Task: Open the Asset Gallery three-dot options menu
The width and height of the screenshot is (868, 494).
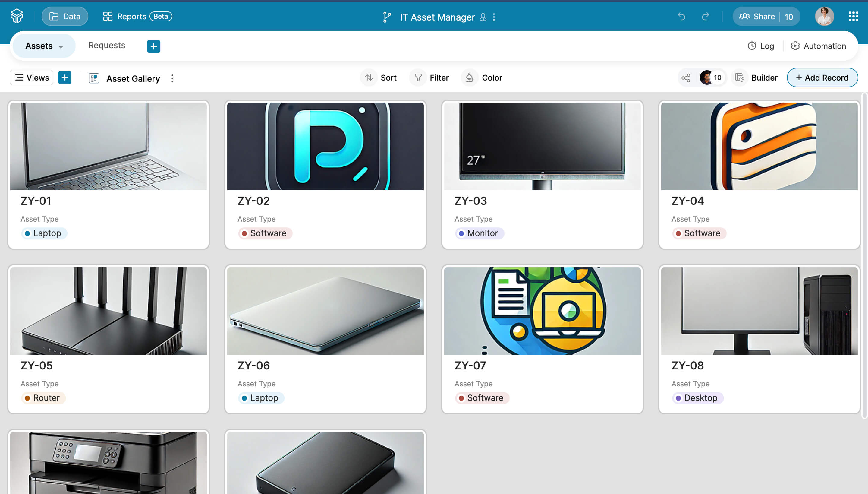Action: 172,78
